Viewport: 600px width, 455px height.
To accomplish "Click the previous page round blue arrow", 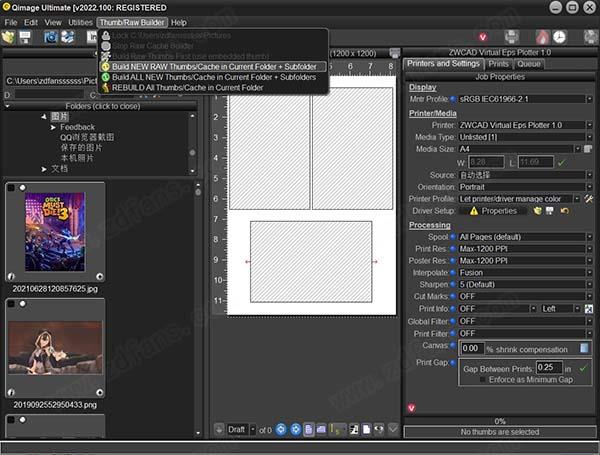I will tap(281, 429).
